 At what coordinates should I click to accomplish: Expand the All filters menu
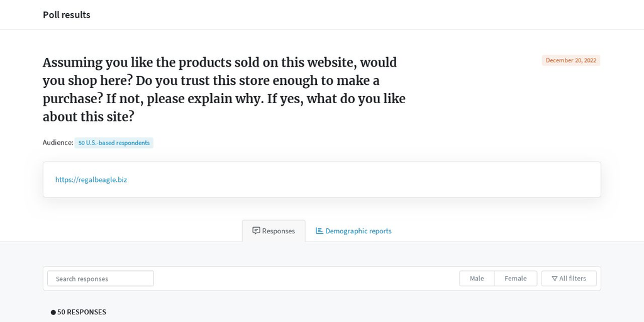coord(569,279)
